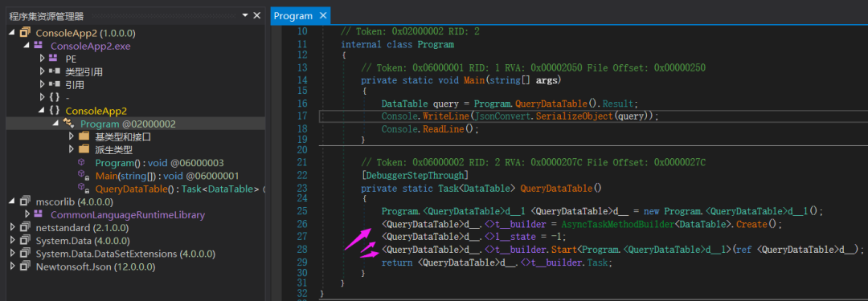Click the ConsoleApp2.exe module icon
Image resolution: width=868 pixels, height=301 pixels.
point(39,46)
